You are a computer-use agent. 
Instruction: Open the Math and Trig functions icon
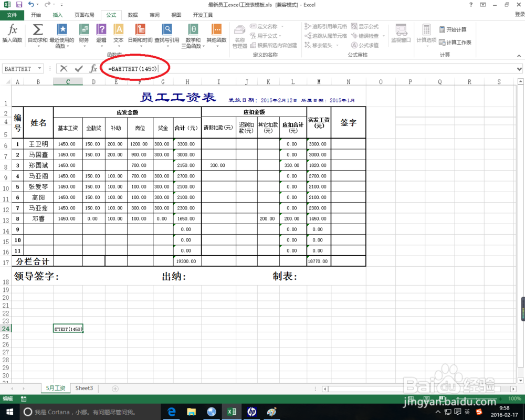193,29
